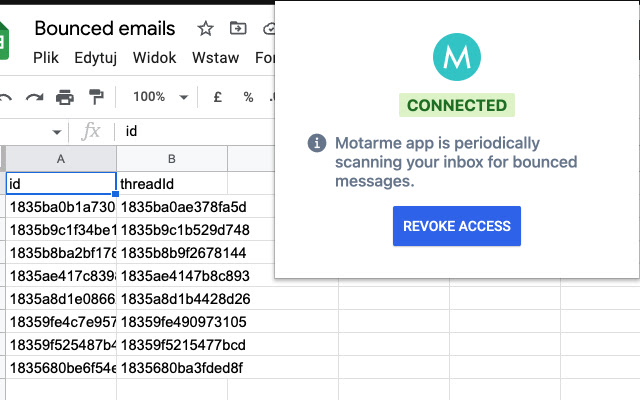This screenshot has height=400, width=640.
Task: Click the info icon in popup
Action: pyautogui.click(x=317, y=143)
